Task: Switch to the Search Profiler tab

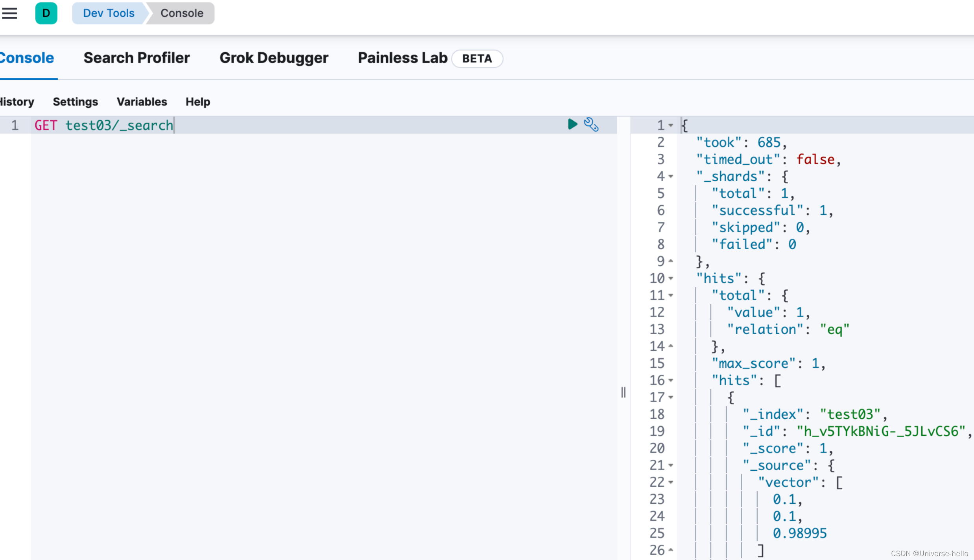Action: (137, 58)
